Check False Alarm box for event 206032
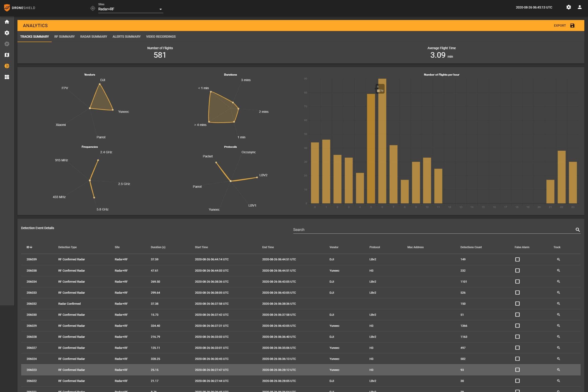This screenshot has width=588, height=392. 517,304
